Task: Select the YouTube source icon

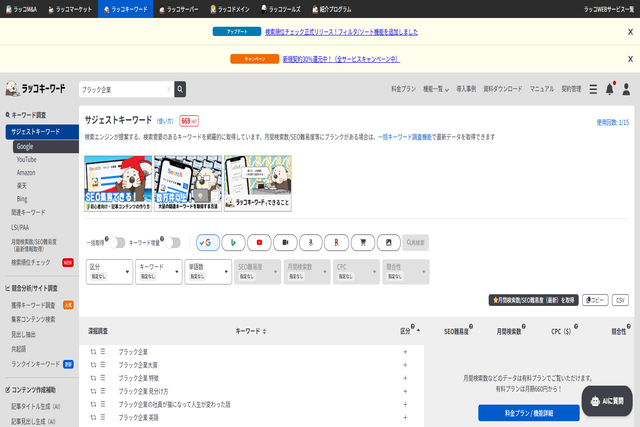Action: (x=260, y=242)
